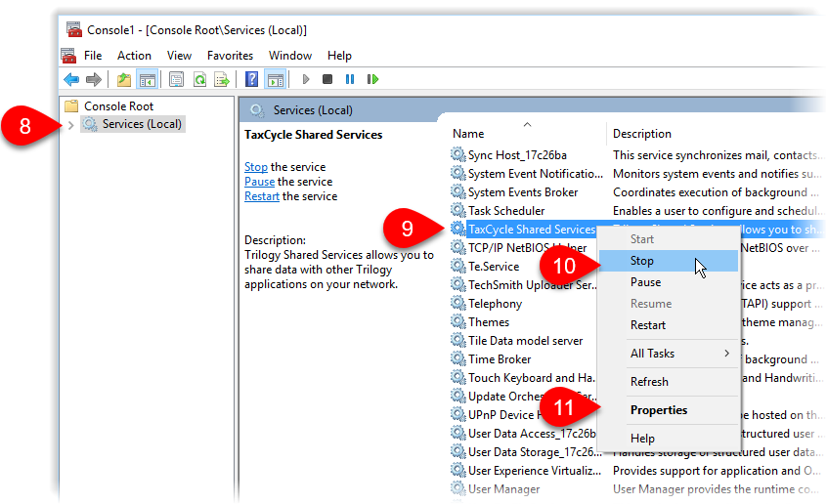Click the Up one level folder icon
This screenshot has width=827, height=504.
coord(124,80)
